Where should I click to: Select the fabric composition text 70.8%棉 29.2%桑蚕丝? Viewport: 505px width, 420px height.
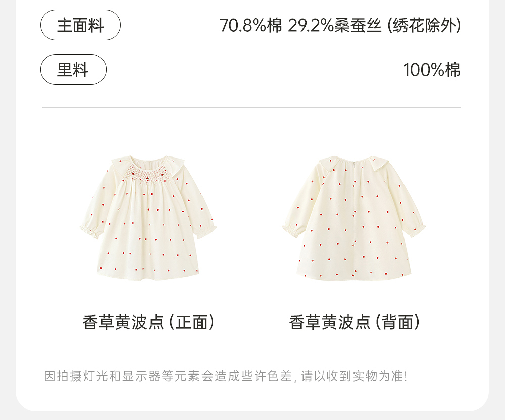pos(300,25)
